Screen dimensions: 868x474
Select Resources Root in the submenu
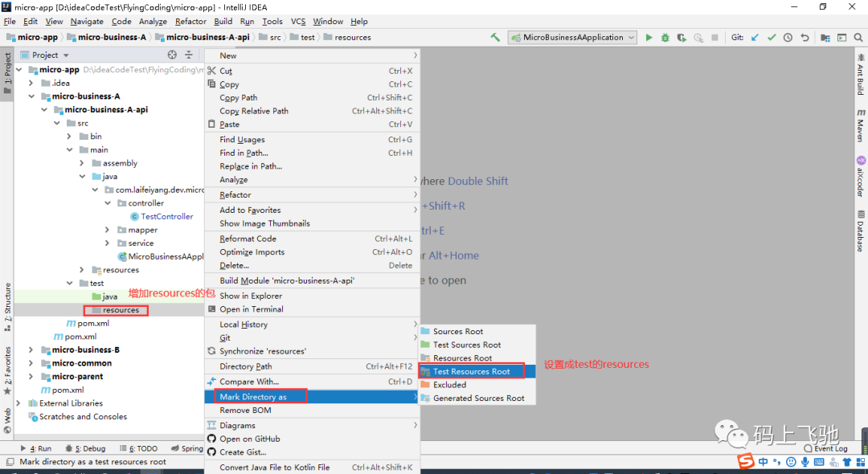click(477, 358)
